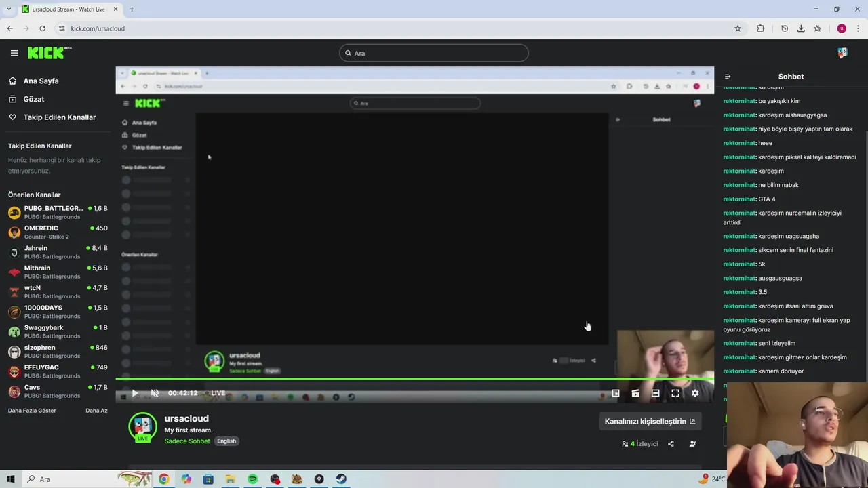Open the Jahrein channel

tap(58, 252)
